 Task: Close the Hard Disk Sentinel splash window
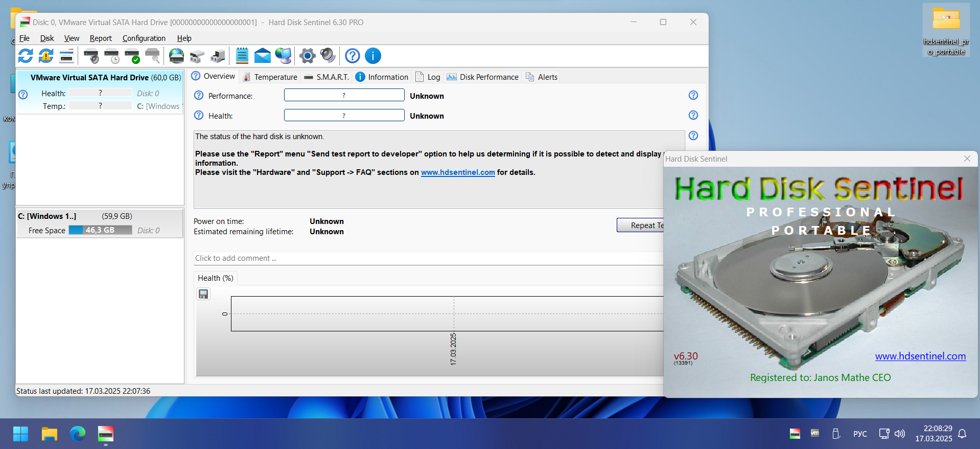pos(967,159)
